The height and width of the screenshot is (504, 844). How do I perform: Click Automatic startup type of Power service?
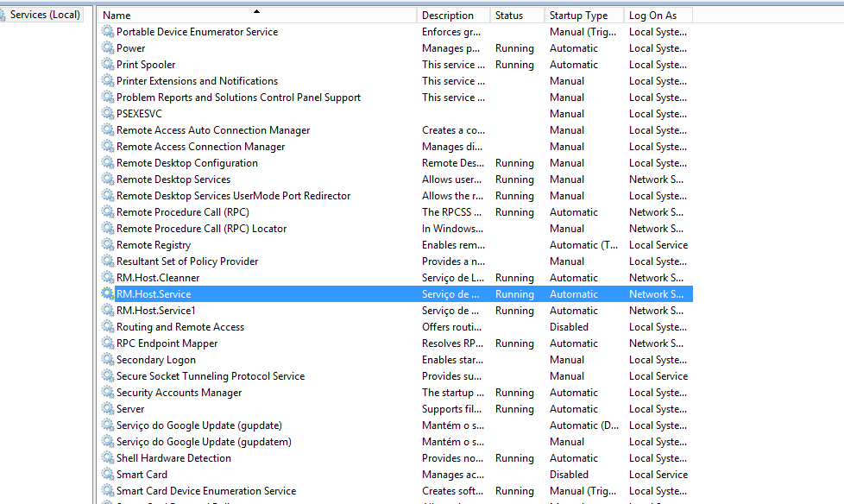coord(574,48)
